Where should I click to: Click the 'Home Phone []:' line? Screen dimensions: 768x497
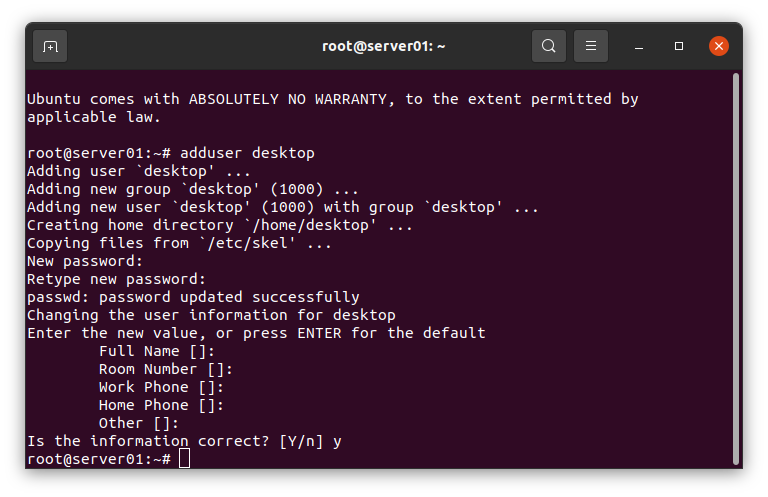click(x=161, y=405)
